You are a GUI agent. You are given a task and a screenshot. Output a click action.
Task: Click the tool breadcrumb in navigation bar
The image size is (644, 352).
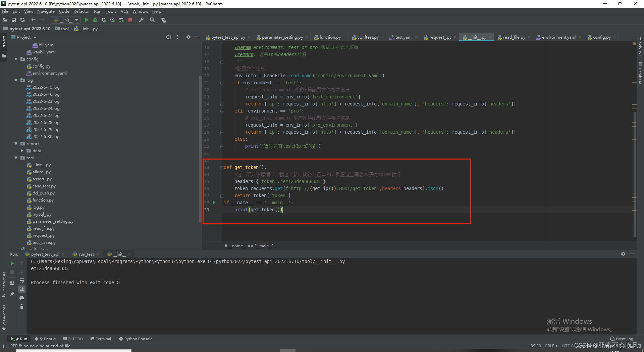[x=62, y=29]
